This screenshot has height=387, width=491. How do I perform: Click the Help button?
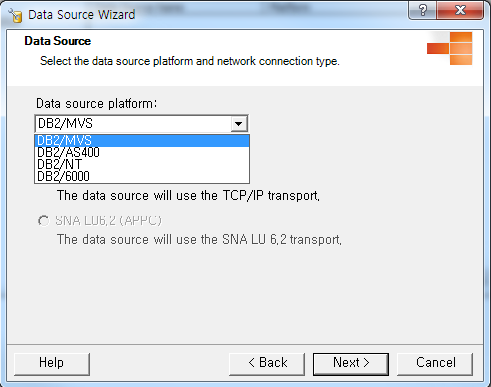point(51,363)
